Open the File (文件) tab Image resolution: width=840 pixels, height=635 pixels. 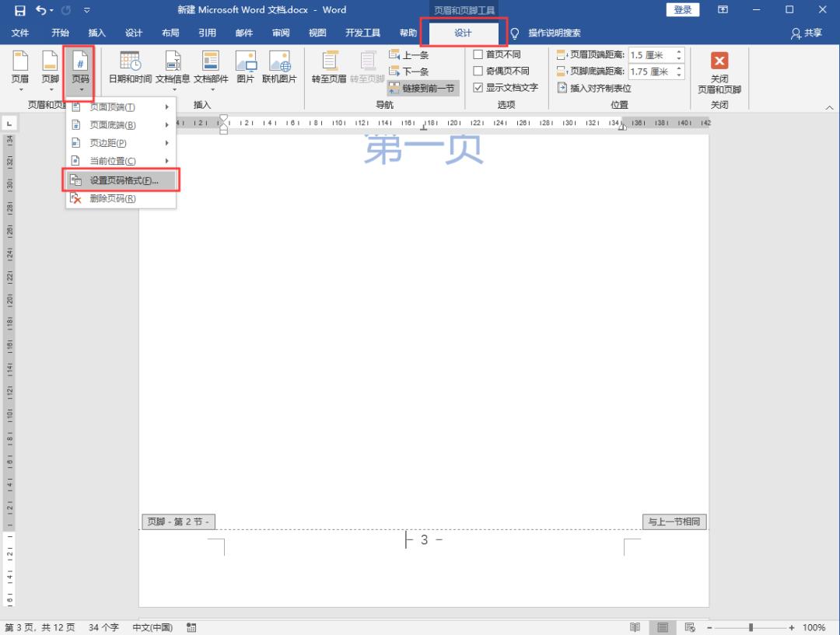click(x=19, y=33)
